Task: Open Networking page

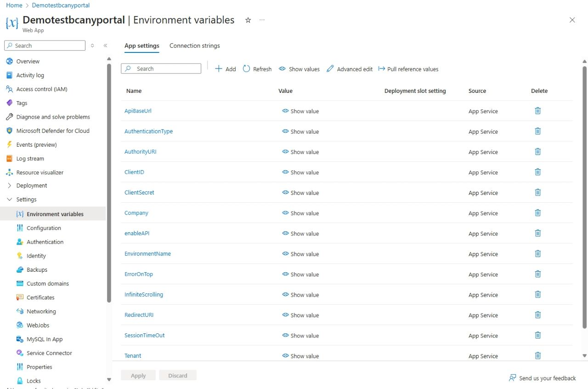Action: click(x=41, y=311)
